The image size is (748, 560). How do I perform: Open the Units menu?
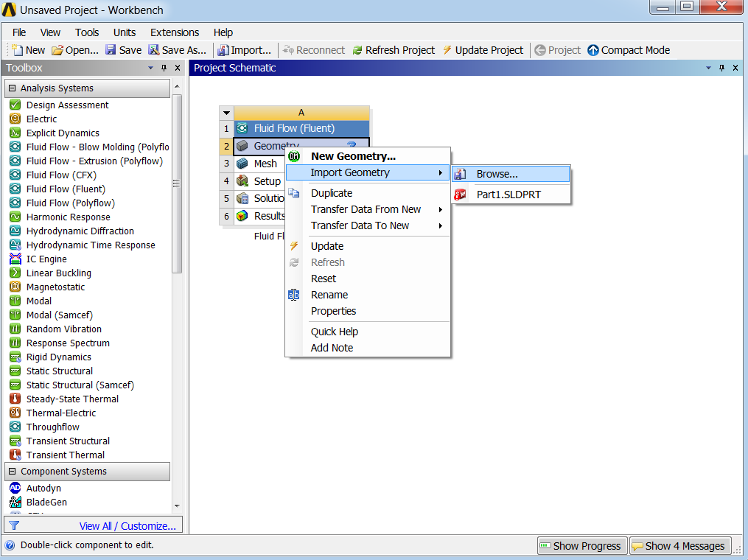coord(125,32)
